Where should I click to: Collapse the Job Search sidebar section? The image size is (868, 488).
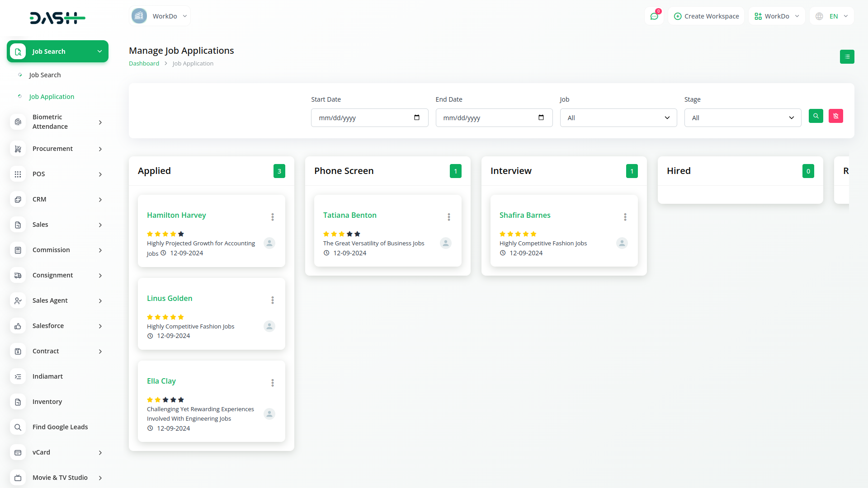tap(57, 52)
